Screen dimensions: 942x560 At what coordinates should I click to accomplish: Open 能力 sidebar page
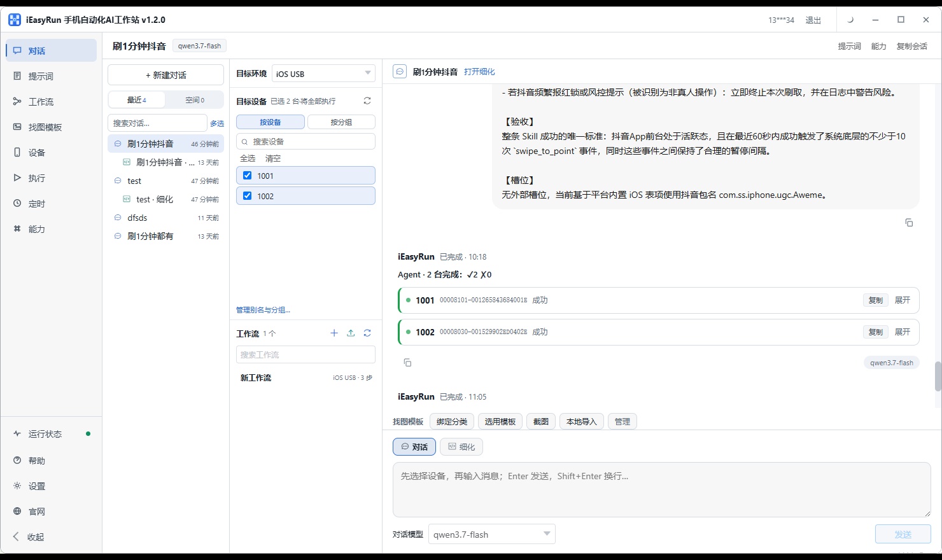point(51,229)
